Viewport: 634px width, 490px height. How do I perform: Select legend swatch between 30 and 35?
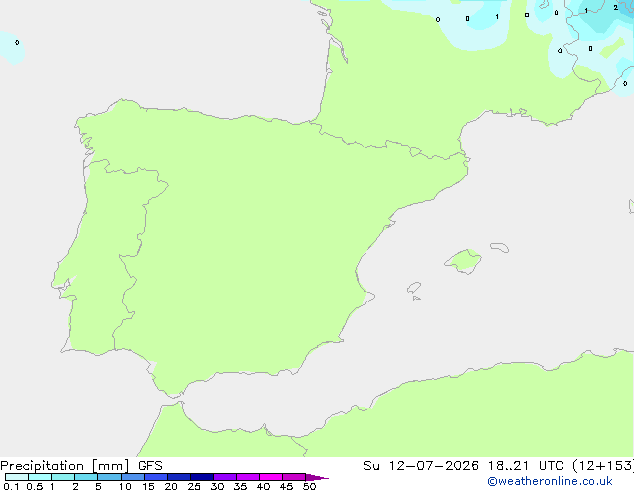[x=225, y=477]
